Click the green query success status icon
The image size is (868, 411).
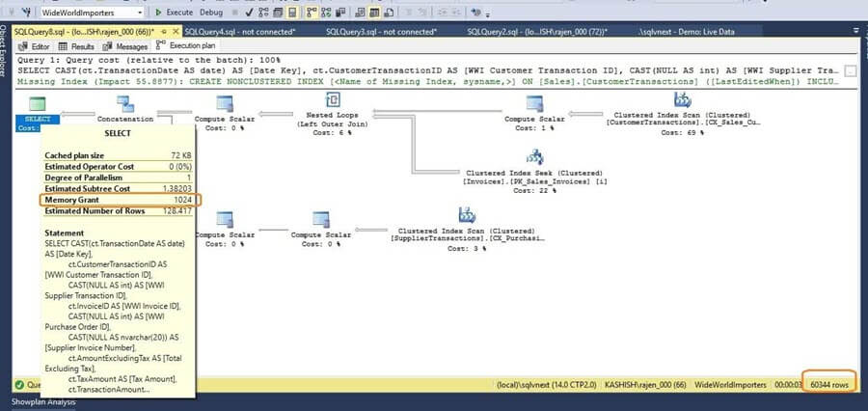pyautogui.click(x=19, y=384)
